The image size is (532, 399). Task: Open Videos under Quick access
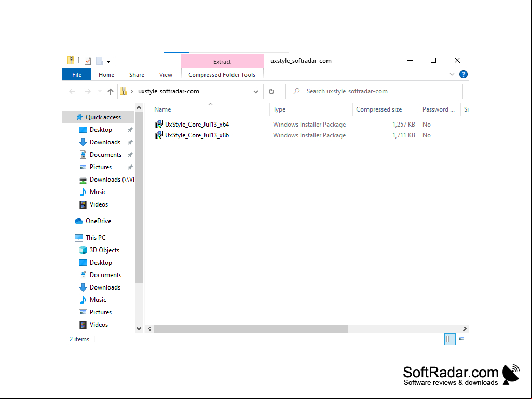(x=99, y=204)
